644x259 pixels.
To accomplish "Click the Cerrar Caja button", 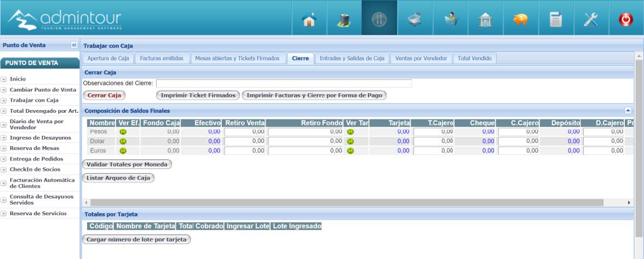I will click(x=104, y=95).
